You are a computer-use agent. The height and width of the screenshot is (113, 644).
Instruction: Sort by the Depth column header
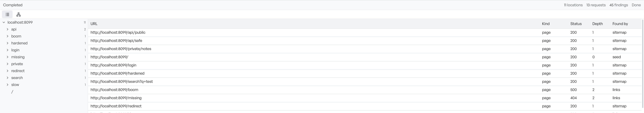pos(597,24)
